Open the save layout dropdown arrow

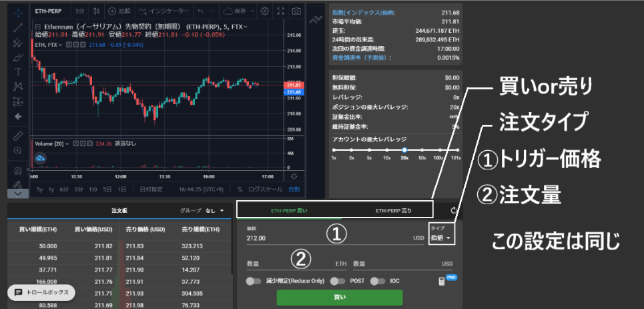252,11
